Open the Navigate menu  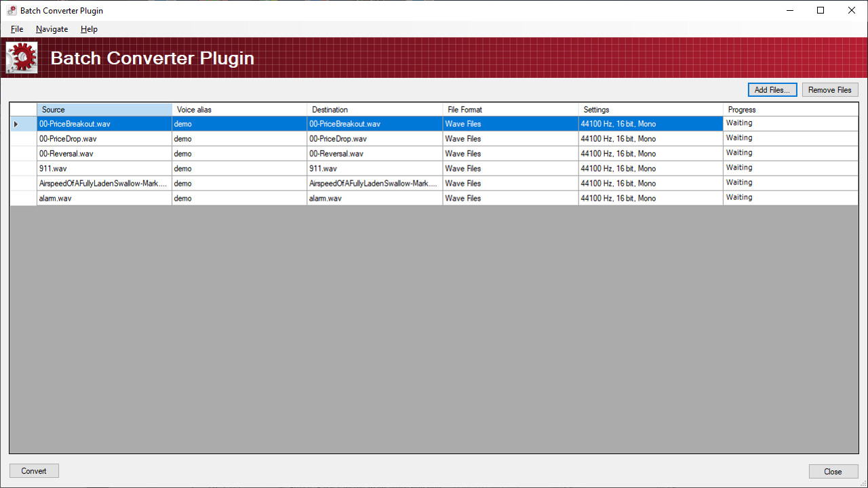point(52,29)
